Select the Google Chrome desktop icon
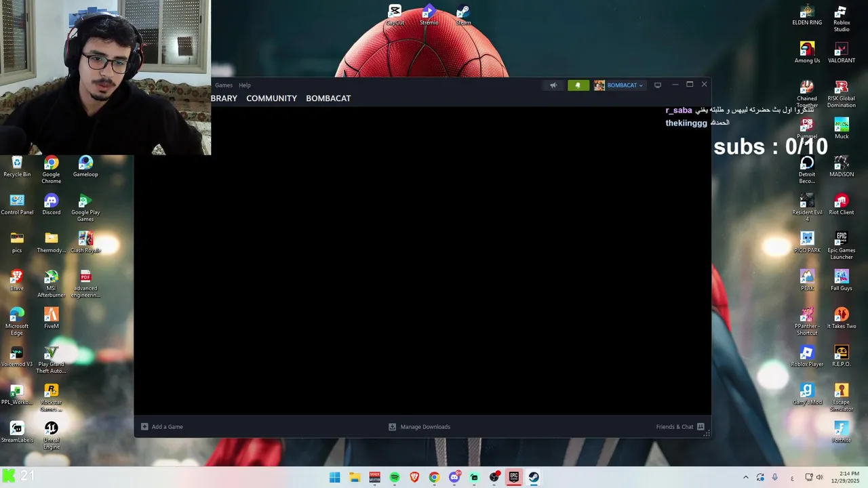Screen dimensions: 868x488 (51, 170)
